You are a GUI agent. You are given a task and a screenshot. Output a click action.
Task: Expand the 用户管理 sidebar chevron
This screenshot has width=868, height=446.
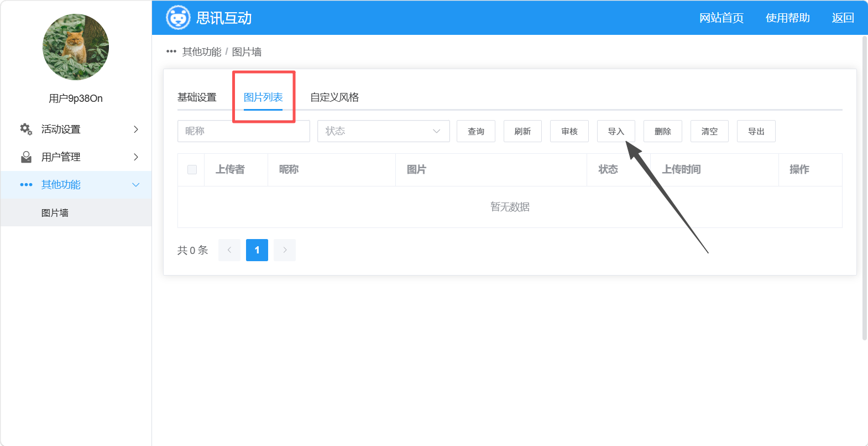pyautogui.click(x=136, y=157)
